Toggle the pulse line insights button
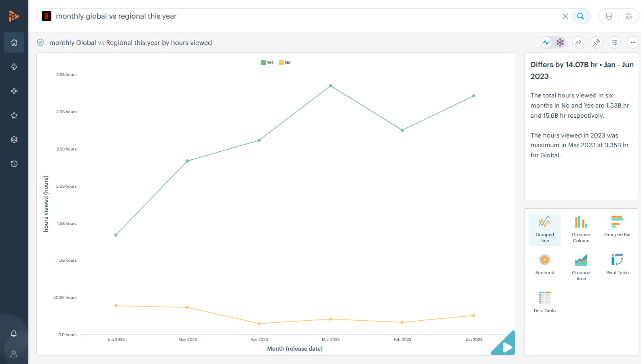 (x=546, y=42)
